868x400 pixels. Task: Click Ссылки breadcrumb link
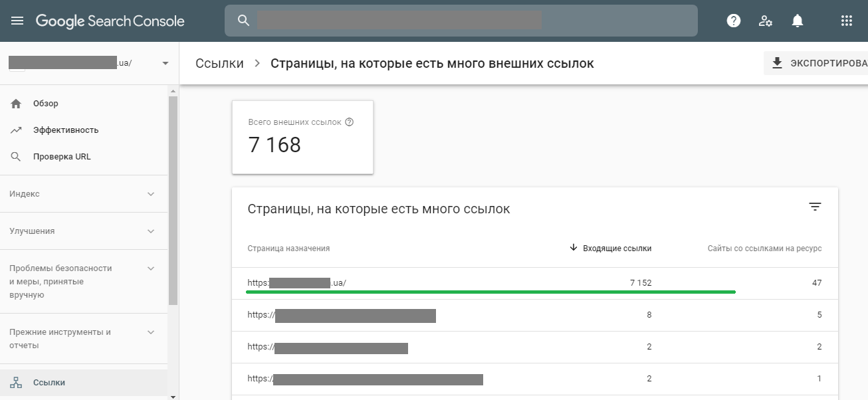tap(219, 64)
